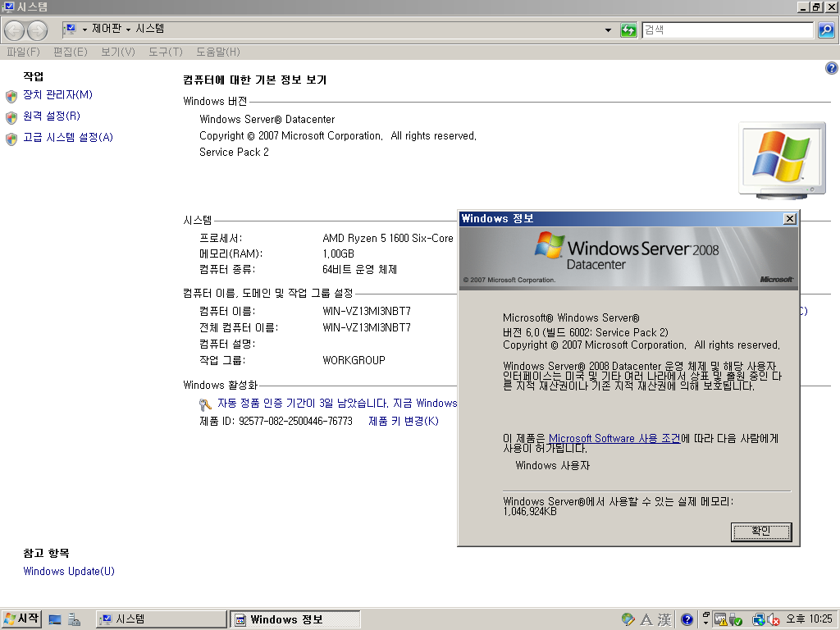Switch to 시스템 taskbar button
This screenshot has height=630, width=840.
pos(162,619)
